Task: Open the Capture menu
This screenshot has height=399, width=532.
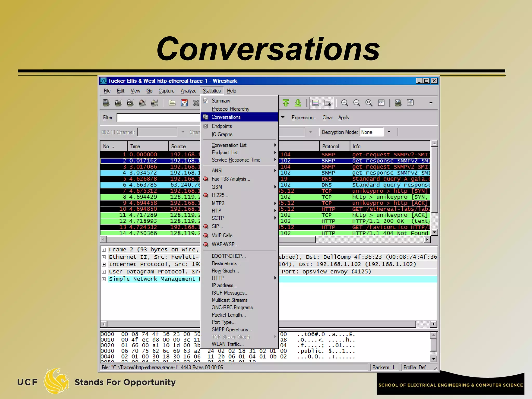Action: tap(167, 91)
